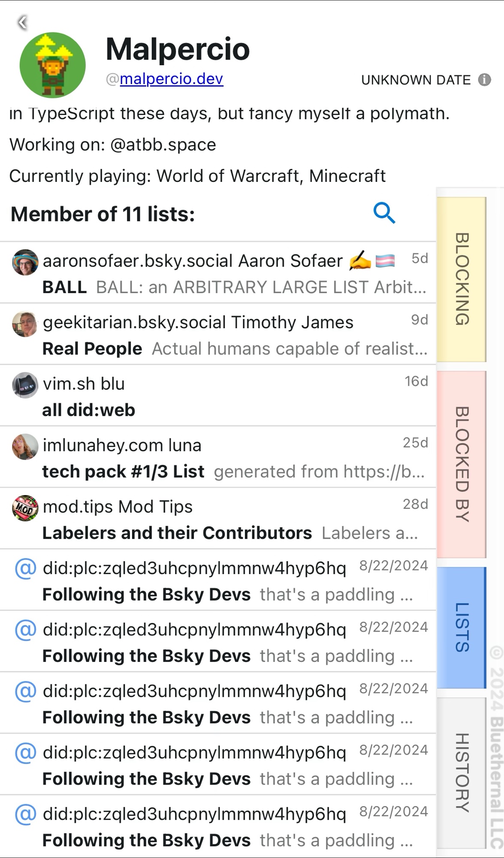Click the Mod Tips avatar badge
This screenshot has height=858, width=504.
25,508
